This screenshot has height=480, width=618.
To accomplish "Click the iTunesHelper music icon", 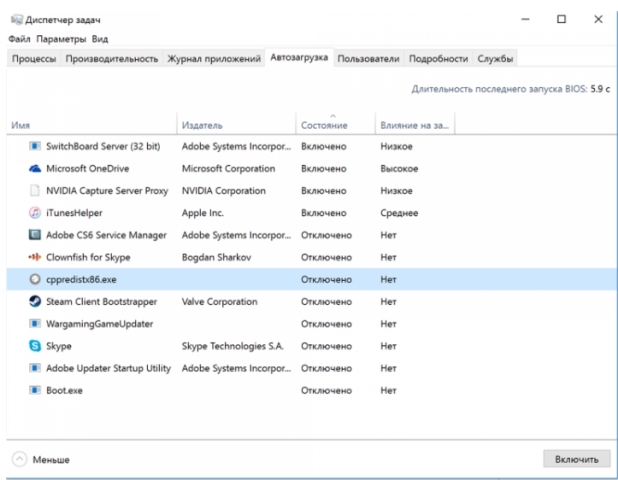I will tap(35, 213).
